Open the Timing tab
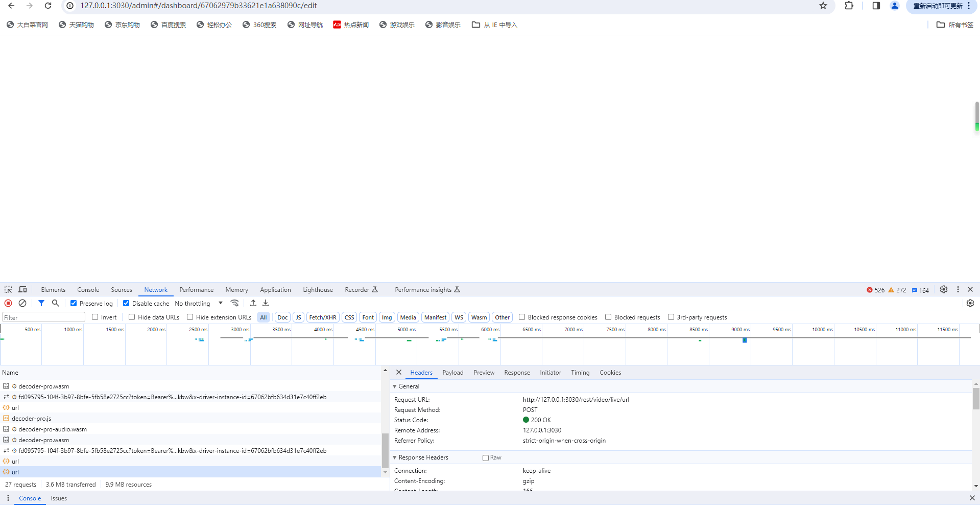980x505 pixels. [x=580, y=372]
